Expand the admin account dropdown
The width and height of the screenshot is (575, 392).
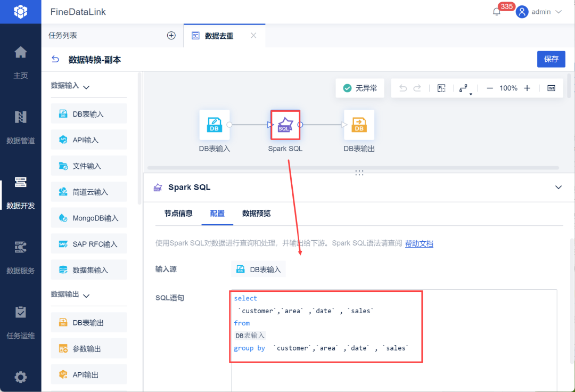[558, 12]
